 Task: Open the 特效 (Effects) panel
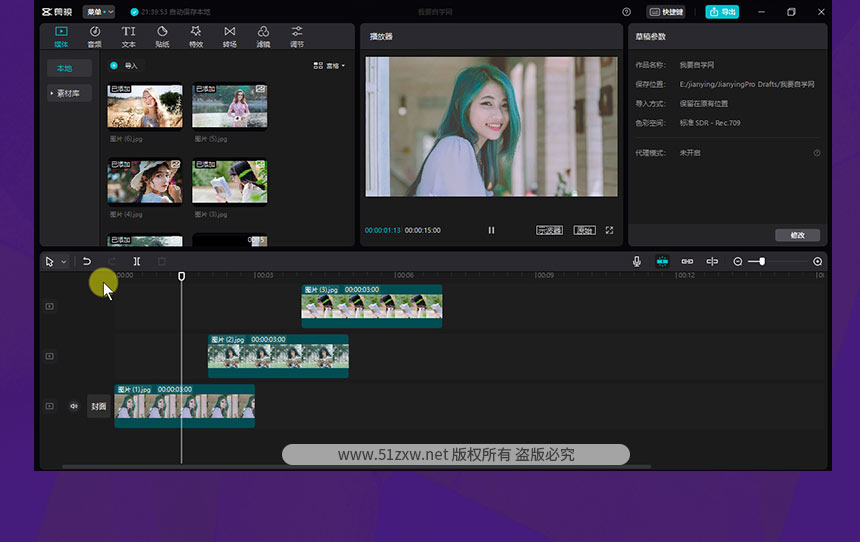point(196,36)
